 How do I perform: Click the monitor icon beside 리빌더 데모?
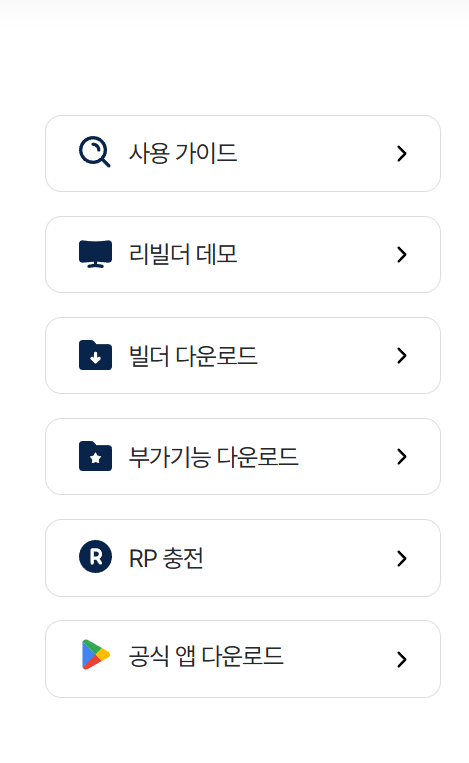(x=95, y=254)
